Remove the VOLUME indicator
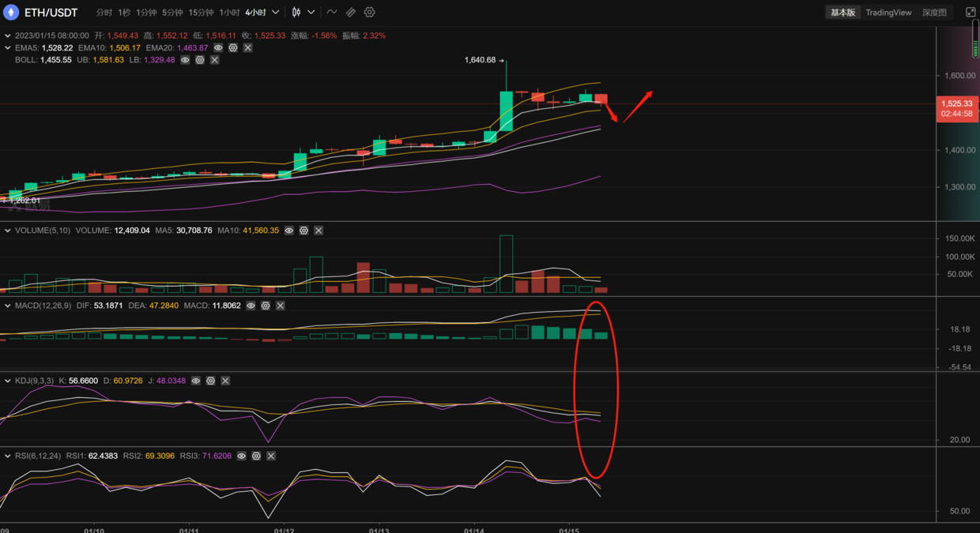Viewport: 980px width, 533px height. pos(318,231)
